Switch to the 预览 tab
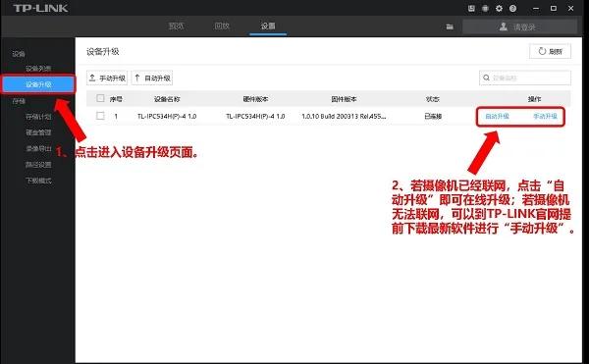589x364 pixels. click(176, 26)
